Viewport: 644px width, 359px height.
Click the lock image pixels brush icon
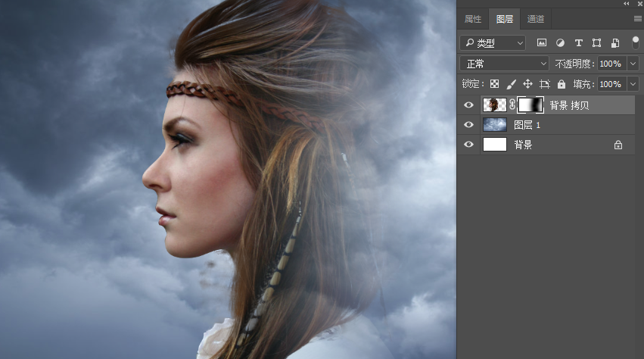coord(511,84)
